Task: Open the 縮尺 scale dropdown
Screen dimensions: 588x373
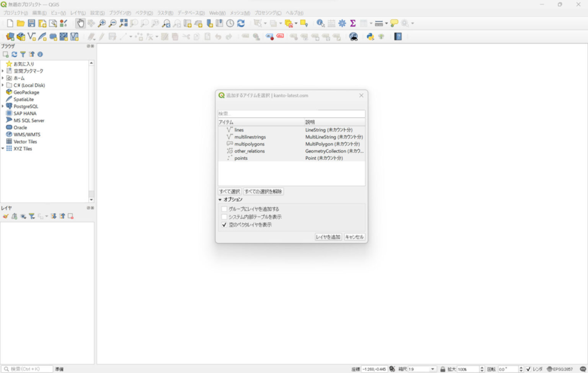Action: pos(432,369)
